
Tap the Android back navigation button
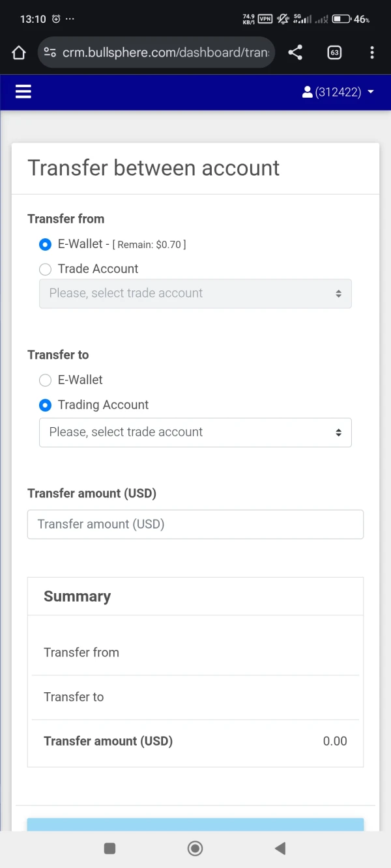click(x=280, y=848)
